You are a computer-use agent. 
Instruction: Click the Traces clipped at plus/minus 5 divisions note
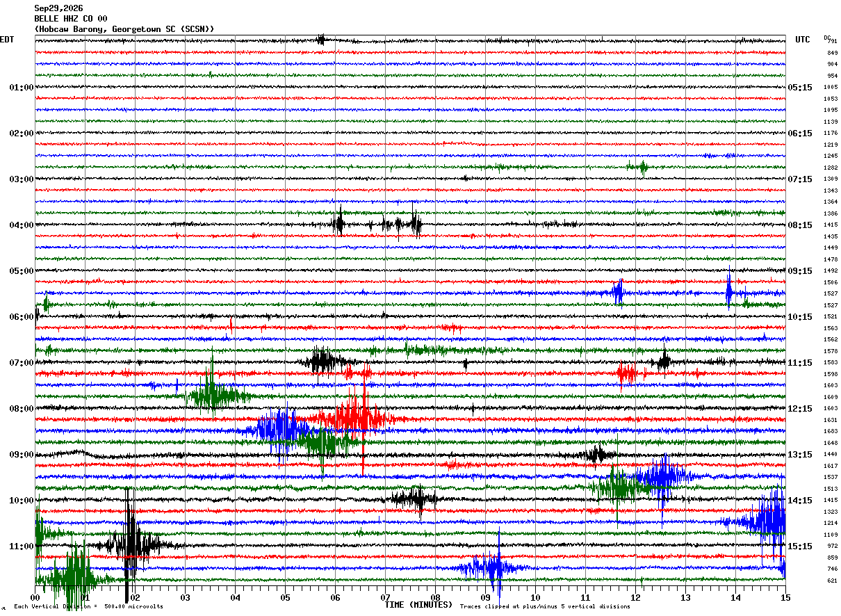point(545,607)
